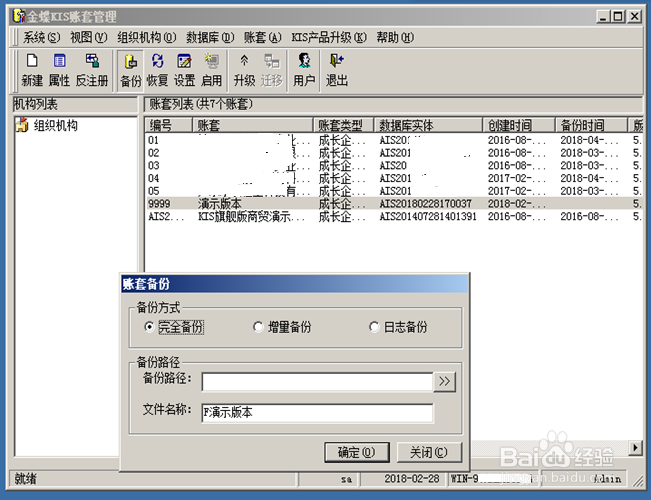The width and height of the screenshot is (651, 500).
Task: Click the >> browse button for backup path
Action: click(x=444, y=382)
